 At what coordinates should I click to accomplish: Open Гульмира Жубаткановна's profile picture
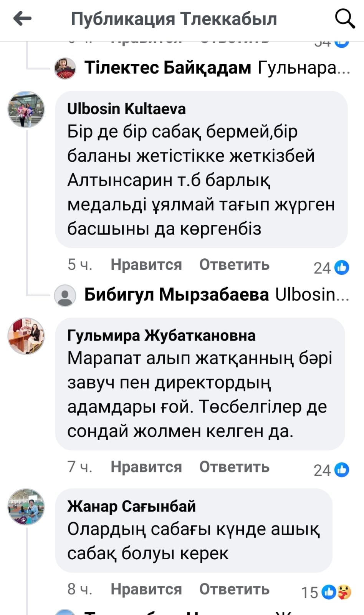click(x=26, y=336)
